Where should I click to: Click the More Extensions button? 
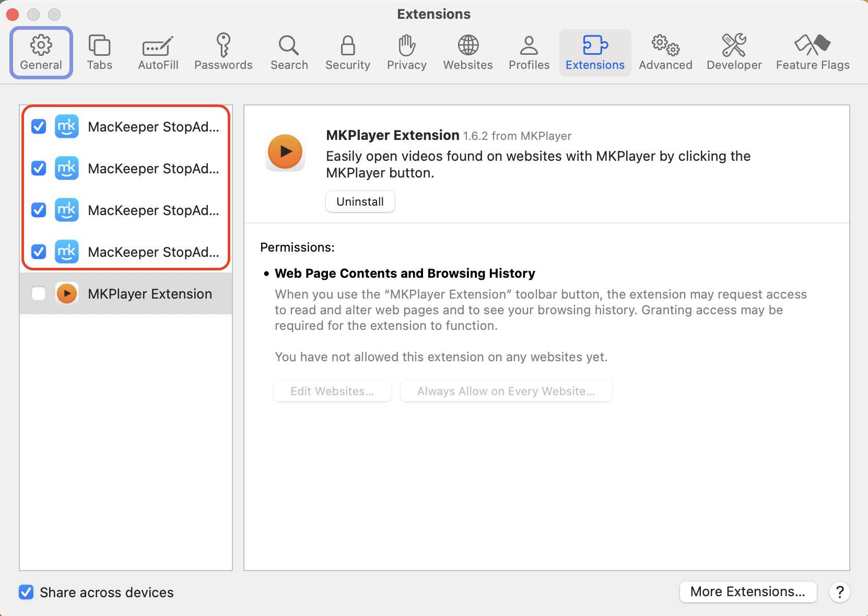pyautogui.click(x=748, y=591)
